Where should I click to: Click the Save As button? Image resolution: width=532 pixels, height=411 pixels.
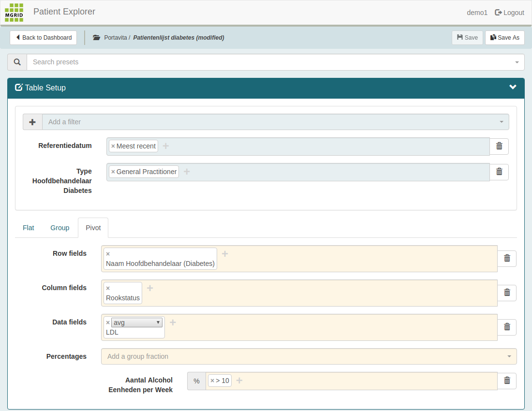click(x=505, y=38)
